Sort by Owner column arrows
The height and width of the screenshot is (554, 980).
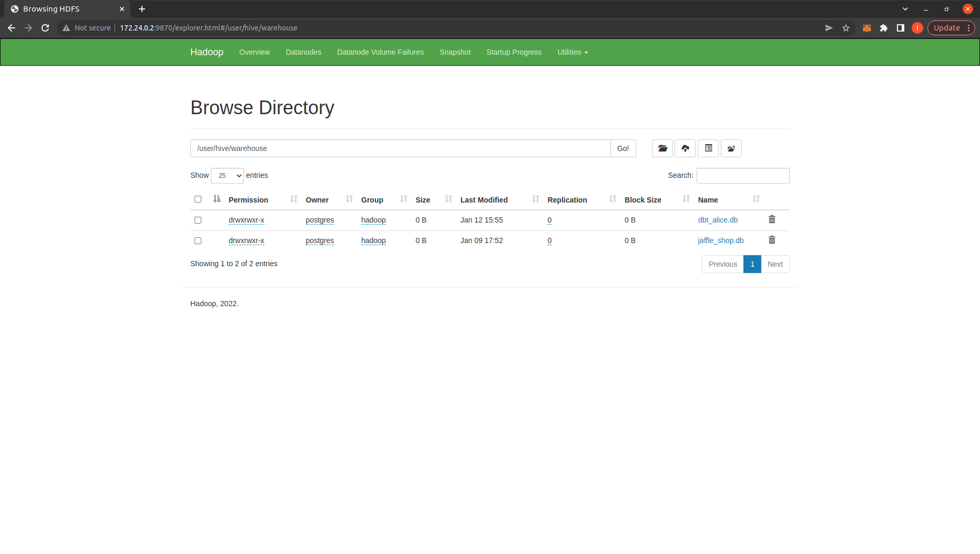tap(349, 199)
